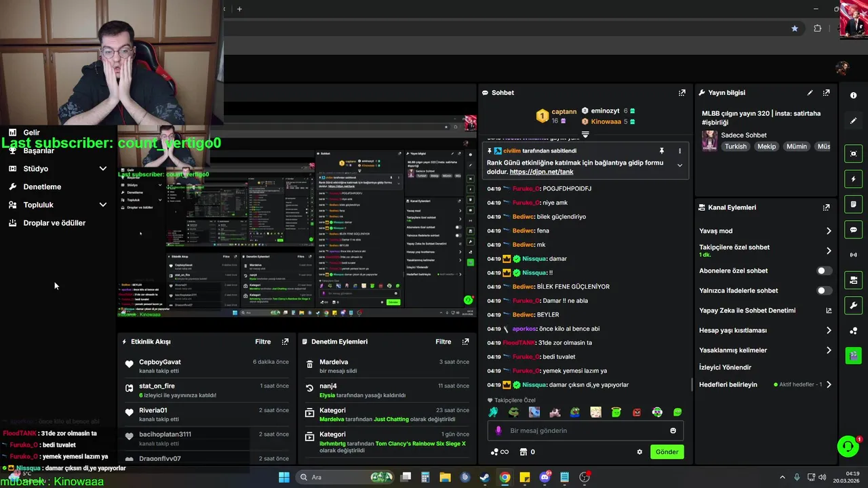Expand Yasaklanmış kelimeler options
868x488 pixels.
[x=829, y=350]
